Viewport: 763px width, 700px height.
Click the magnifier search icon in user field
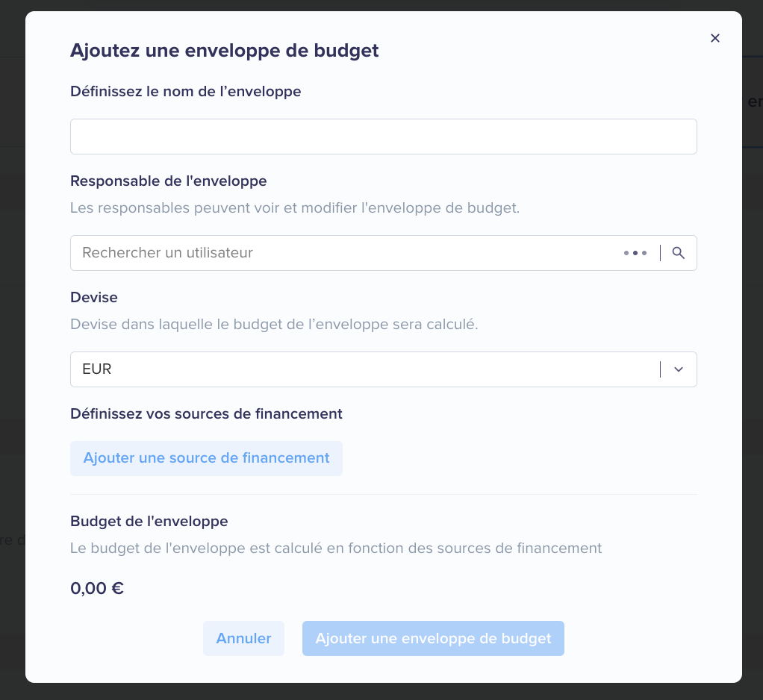[679, 253]
